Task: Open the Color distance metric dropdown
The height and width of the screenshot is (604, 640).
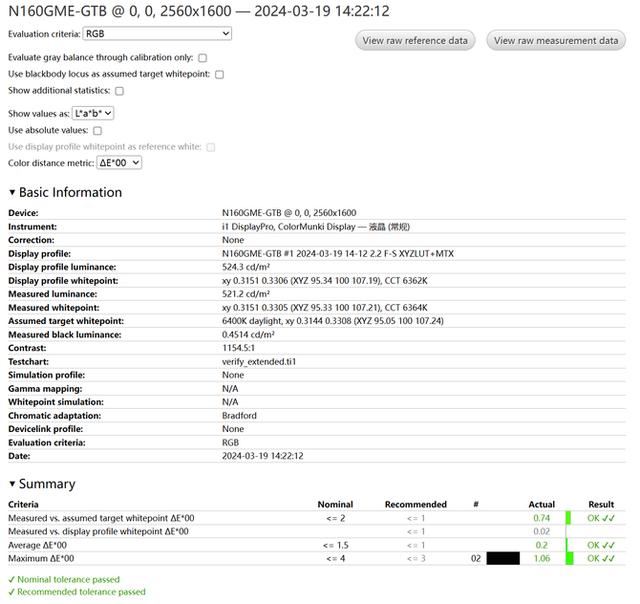Action: point(119,163)
